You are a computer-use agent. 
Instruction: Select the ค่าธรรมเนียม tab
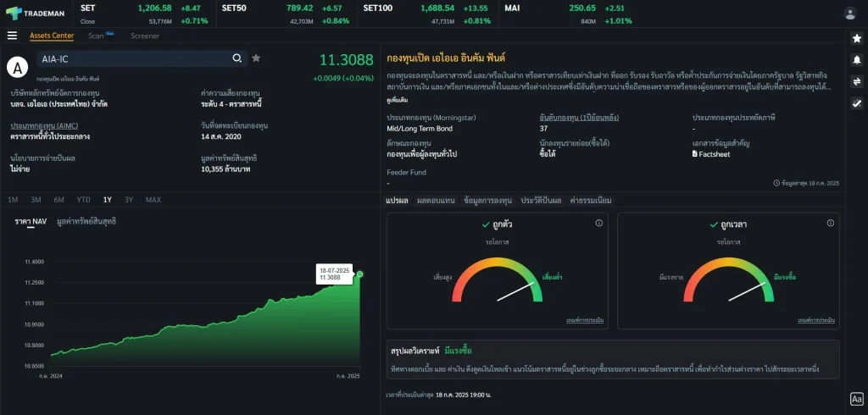591,201
